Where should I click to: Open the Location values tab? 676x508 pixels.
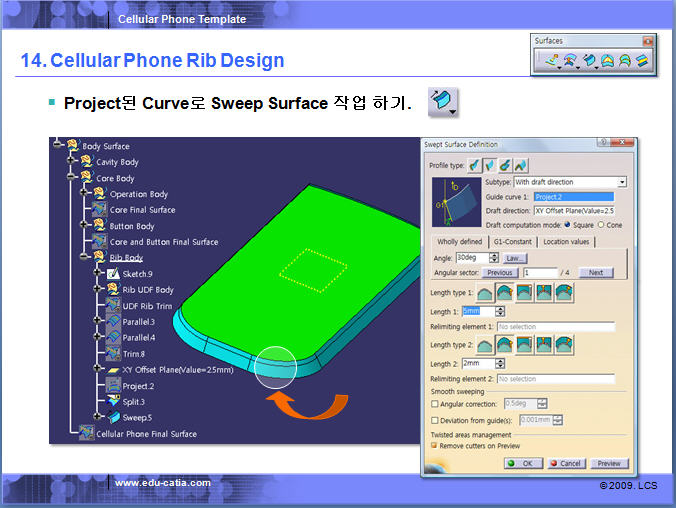(567, 242)
